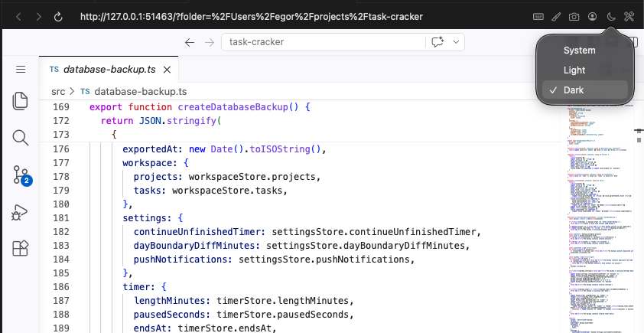Reload the page
Screen dimensions: 644x333
(x=58, y=17)
